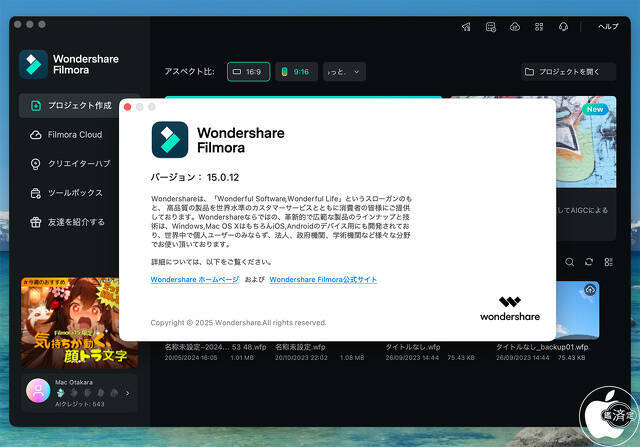The height and width of the screenshot is (447, 640).
Task: Select the 9:16 aspect ratio option
Action: coord(295,72)
